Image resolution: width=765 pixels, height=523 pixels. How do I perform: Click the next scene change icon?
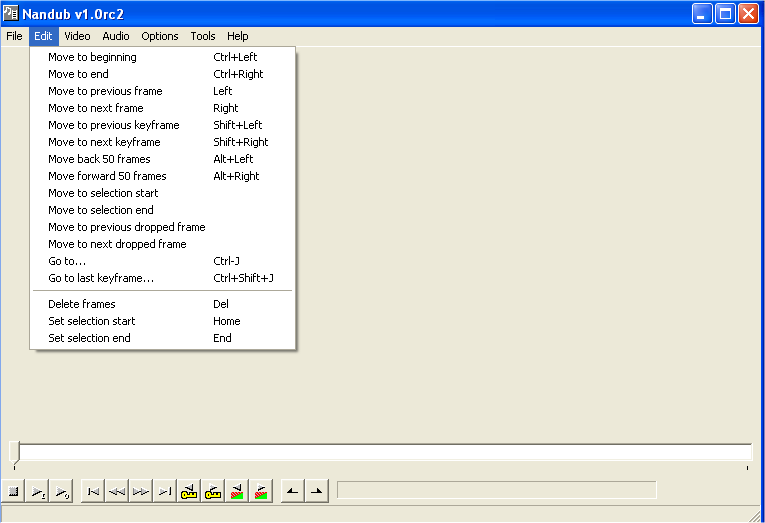(x=261, y=491)
